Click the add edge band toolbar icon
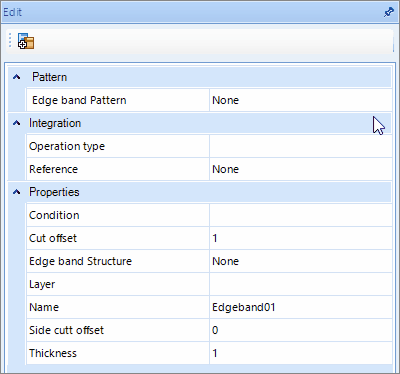Screen dimensions: 400x374 [x=26, y=41]
